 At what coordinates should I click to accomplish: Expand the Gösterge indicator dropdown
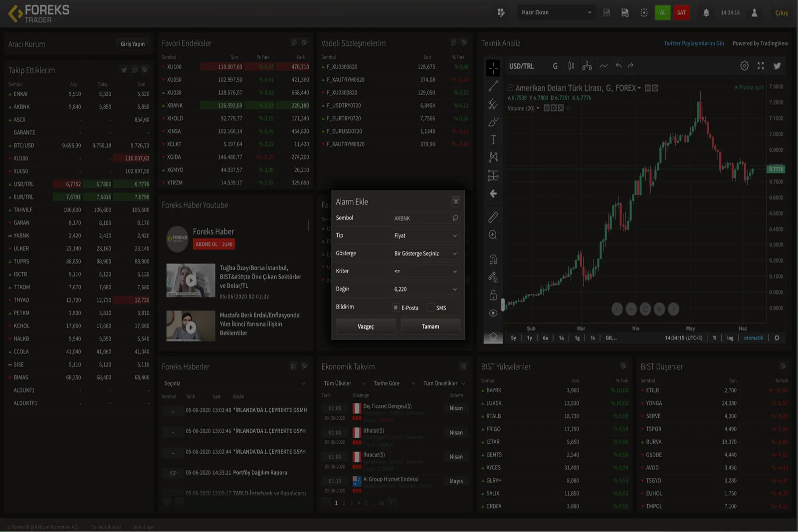pos(425,254)
